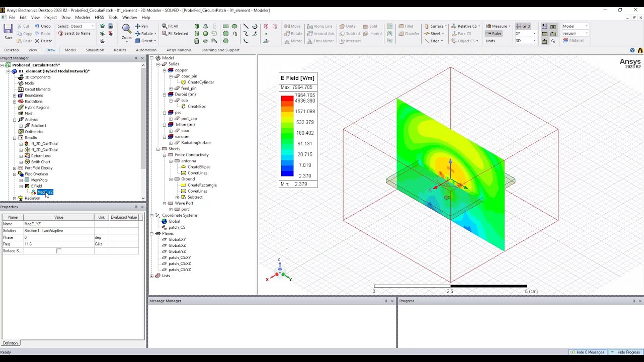The width and height of the screenshot is (644, 362).
Task: Click the help question mark icon
Action: (x=632, y=50)
